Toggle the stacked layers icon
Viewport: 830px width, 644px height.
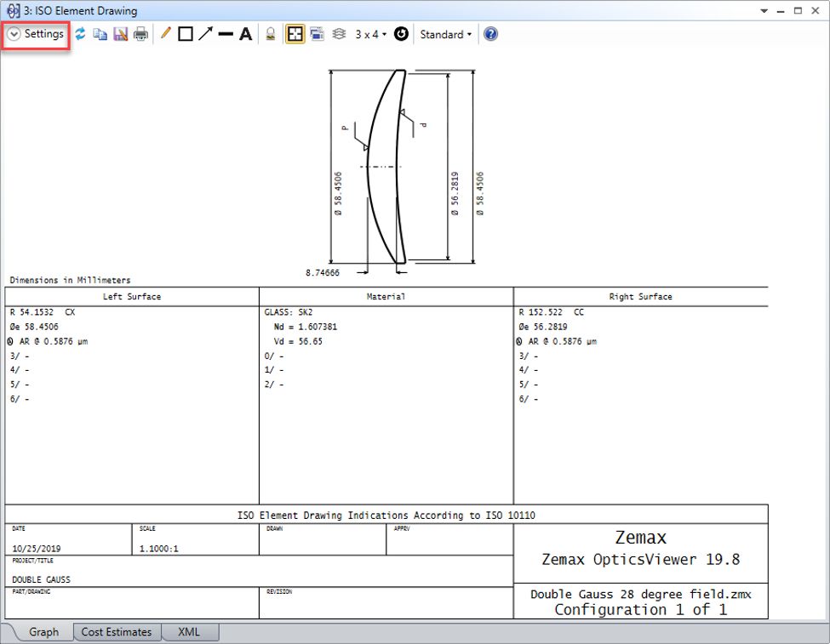point(338,35)
